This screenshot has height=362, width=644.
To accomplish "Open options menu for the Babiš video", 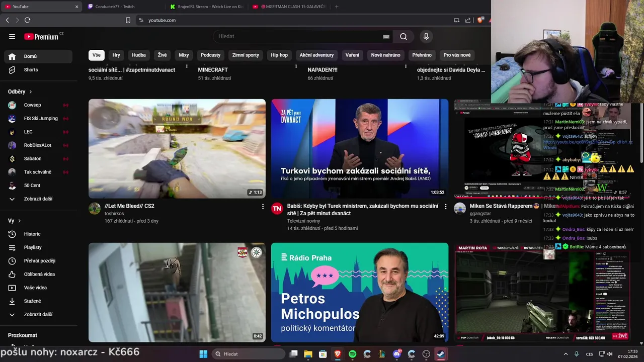I will (x=445, y=207).
